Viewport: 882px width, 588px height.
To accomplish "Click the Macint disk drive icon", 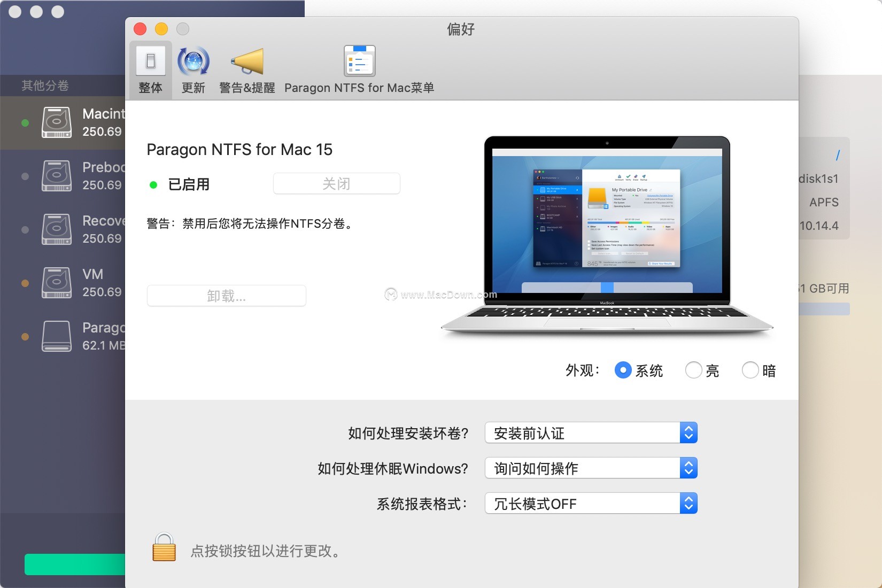I will pos(57,122).
